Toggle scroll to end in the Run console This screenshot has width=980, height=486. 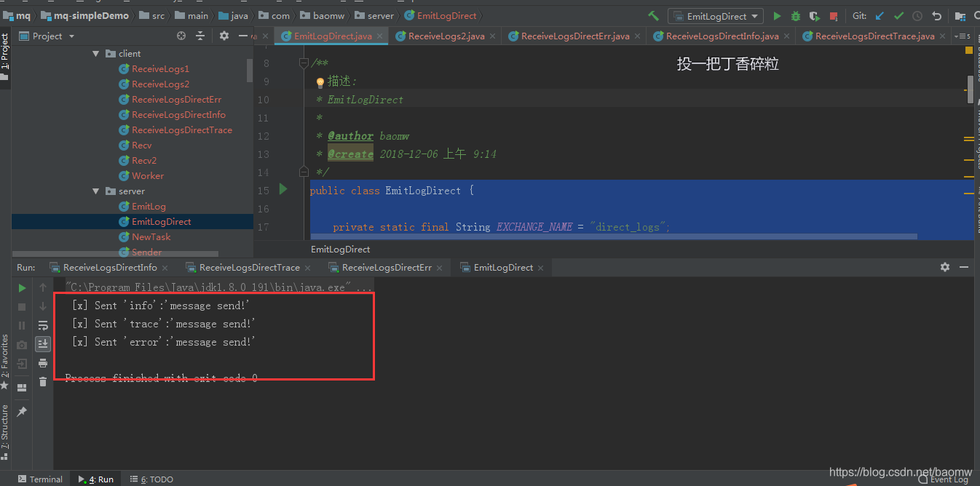point(43,343)
